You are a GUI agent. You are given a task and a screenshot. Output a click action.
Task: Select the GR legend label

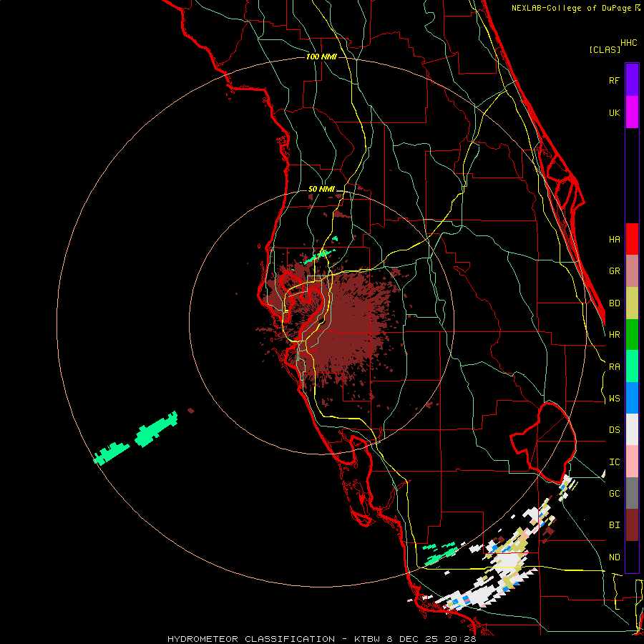click(614, 271)
